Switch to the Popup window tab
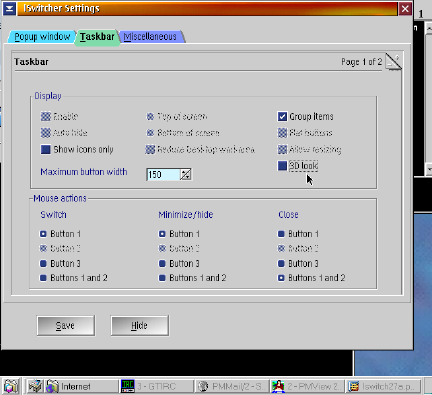Viewport: 432px width, 395px height. 42,36
